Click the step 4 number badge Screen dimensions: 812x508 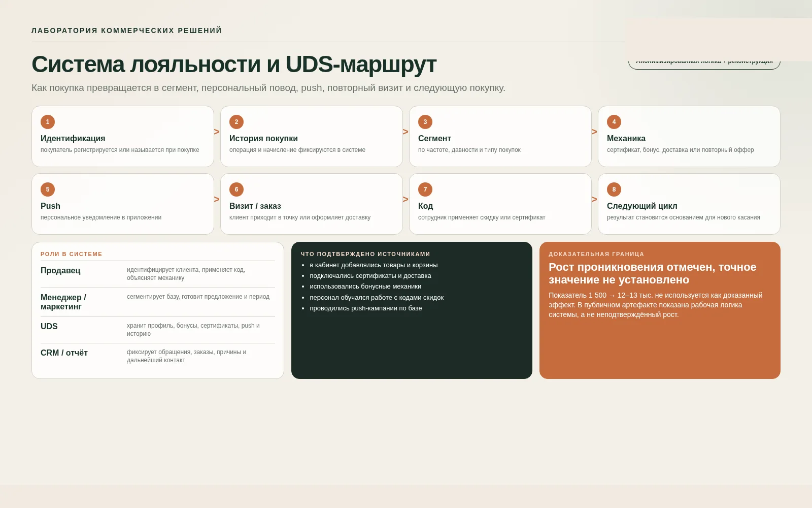point(614,122)
